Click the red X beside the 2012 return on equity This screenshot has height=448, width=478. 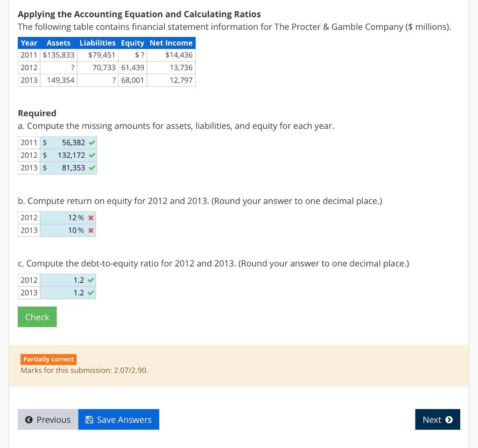tap(91, 217)
